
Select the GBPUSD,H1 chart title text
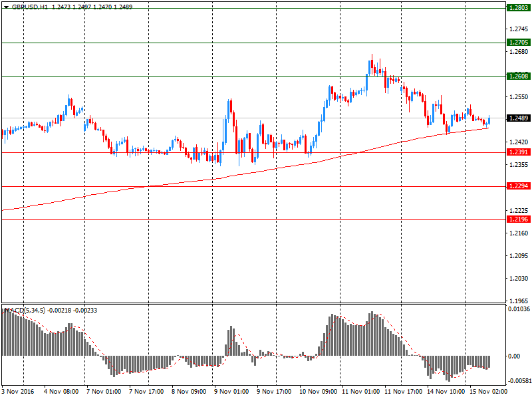coord(30,7)
